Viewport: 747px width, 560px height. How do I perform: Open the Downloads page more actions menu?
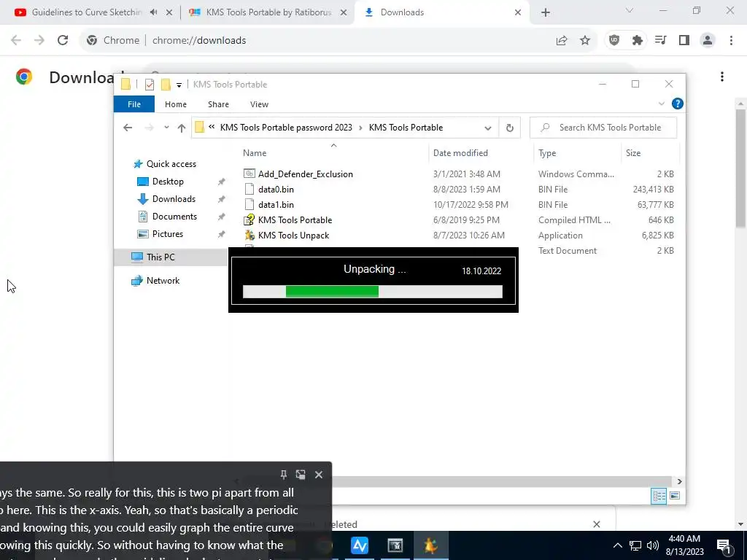click(722, 77)
